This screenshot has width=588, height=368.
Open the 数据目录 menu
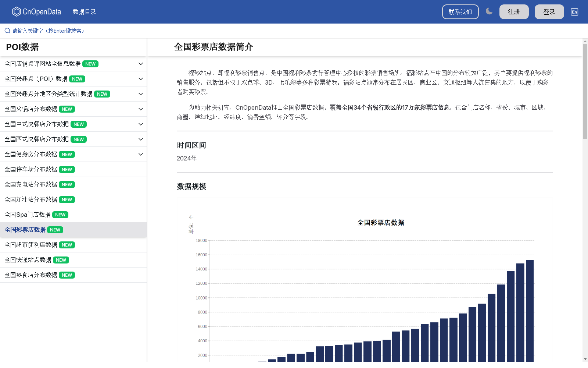point(84,12)
